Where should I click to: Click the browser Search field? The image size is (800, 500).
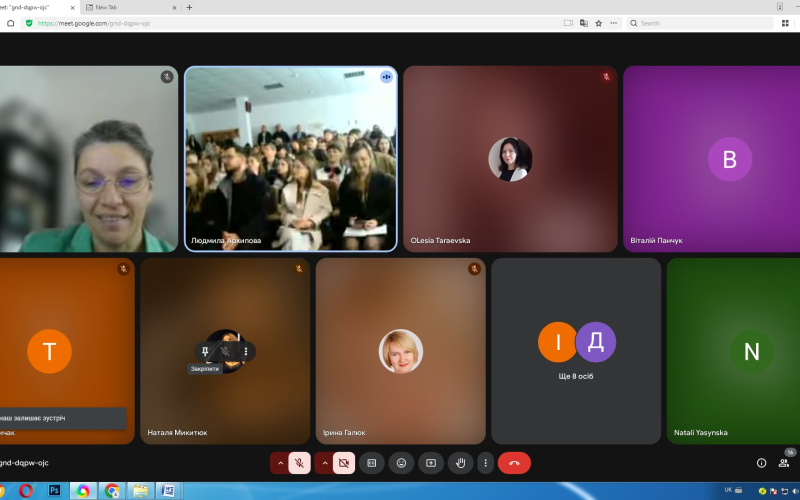pos(699,23)
